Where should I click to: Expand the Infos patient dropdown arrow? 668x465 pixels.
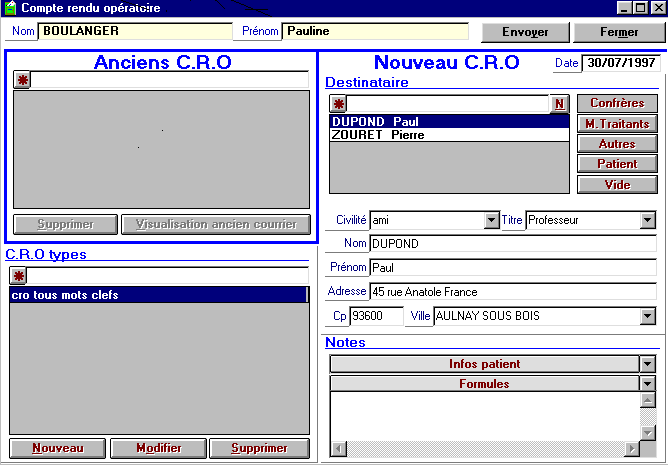click(648, 364)
